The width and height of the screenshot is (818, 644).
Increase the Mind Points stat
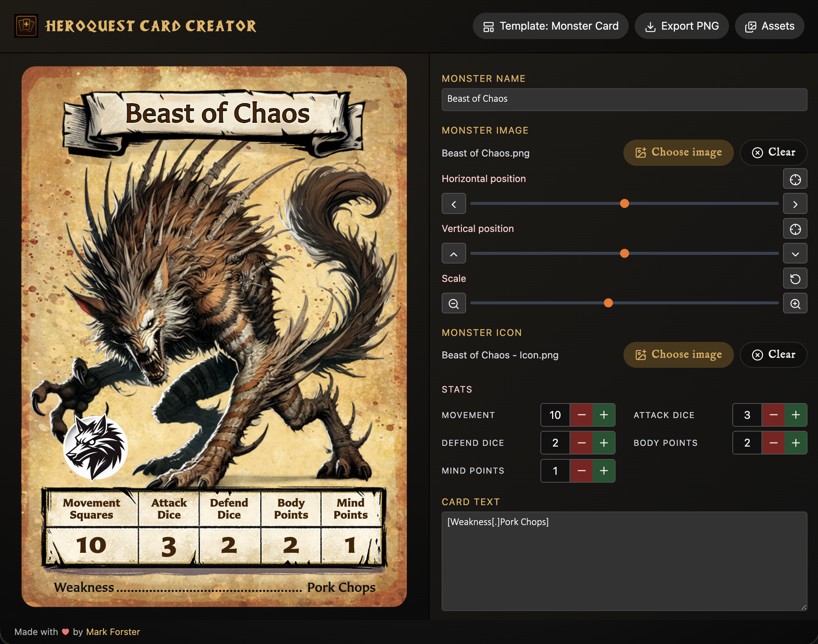pos(604,471)
